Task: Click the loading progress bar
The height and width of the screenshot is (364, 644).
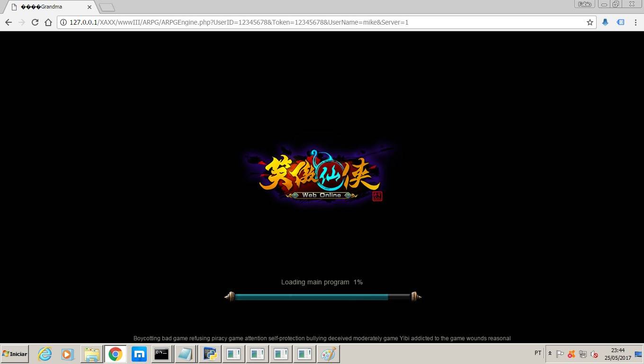Action: click(323, 297)
